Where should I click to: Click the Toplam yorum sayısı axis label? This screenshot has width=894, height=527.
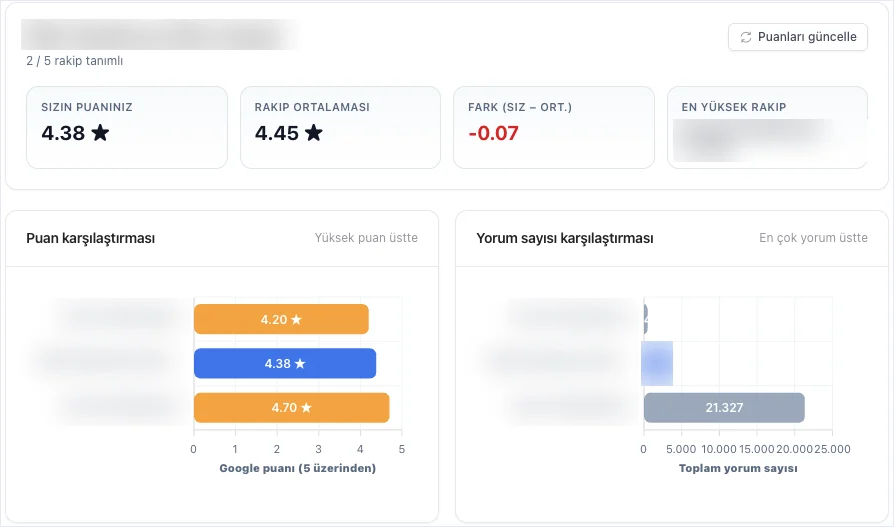coord(738,468)
